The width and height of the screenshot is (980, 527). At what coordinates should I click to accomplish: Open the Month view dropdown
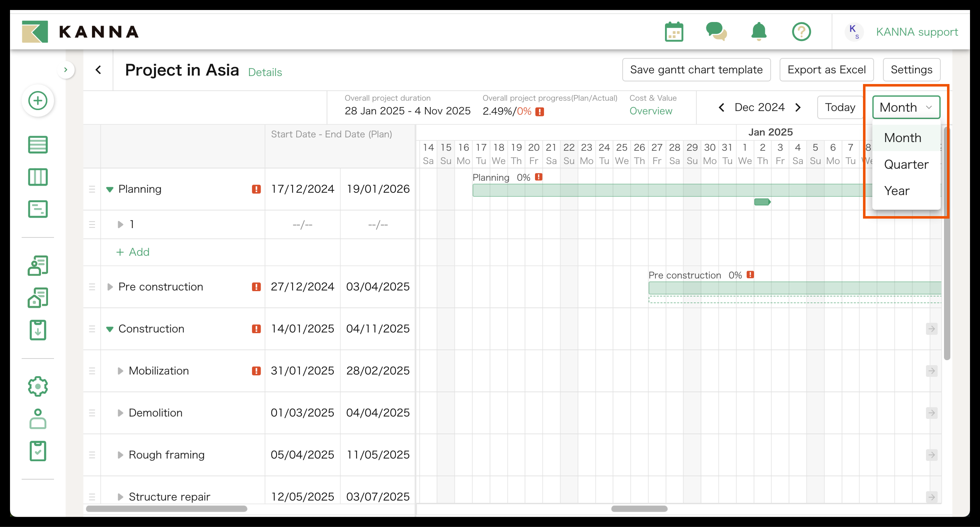(x=906, y=107)
